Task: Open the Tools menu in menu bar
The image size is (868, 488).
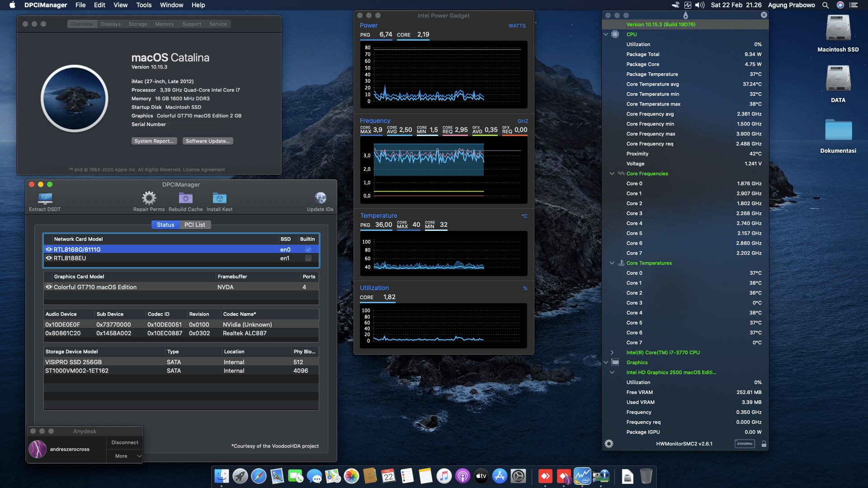Action: point(144,5)
